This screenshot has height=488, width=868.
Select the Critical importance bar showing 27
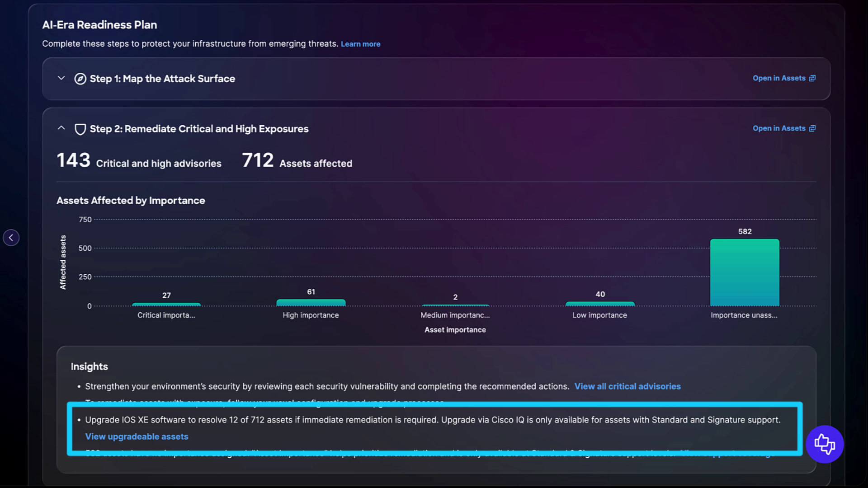(x=166, y=304)
